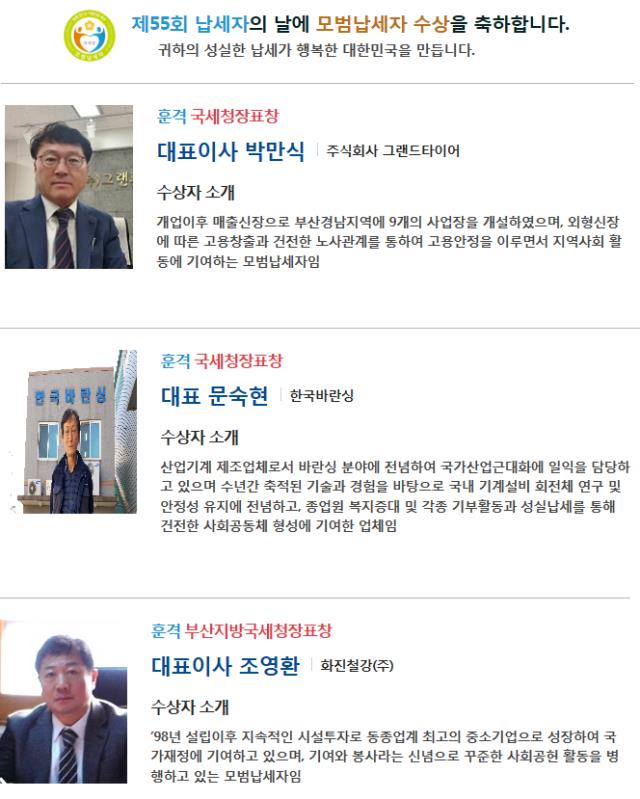This screenshot has height=799, width=640.
Task: Click the 제55회 납세자의 날 headline
Action: click(350, 23)
